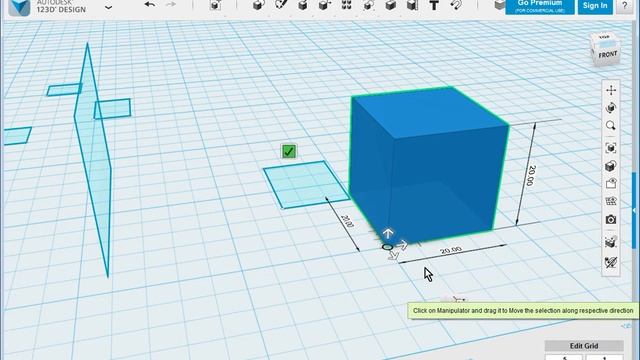Select the sketch square beside the cube
Viewport: 640px width, 360px height.
306,184
